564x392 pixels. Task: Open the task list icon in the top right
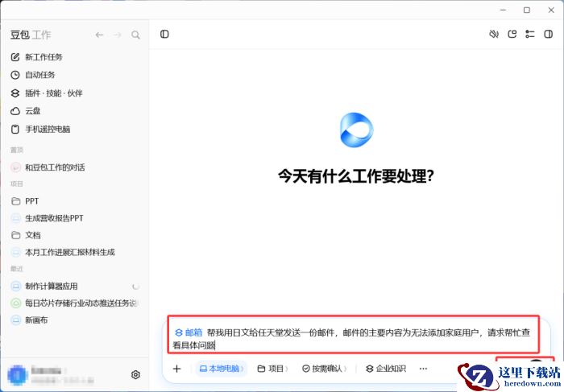click(530, 34)
